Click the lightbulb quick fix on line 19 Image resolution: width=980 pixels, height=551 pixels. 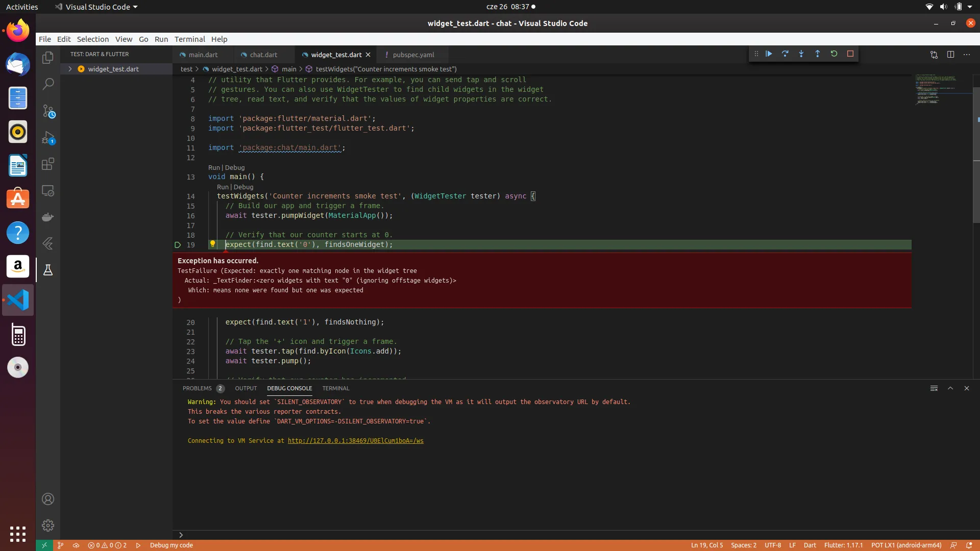pyautogui.click(x=213, y=244)
